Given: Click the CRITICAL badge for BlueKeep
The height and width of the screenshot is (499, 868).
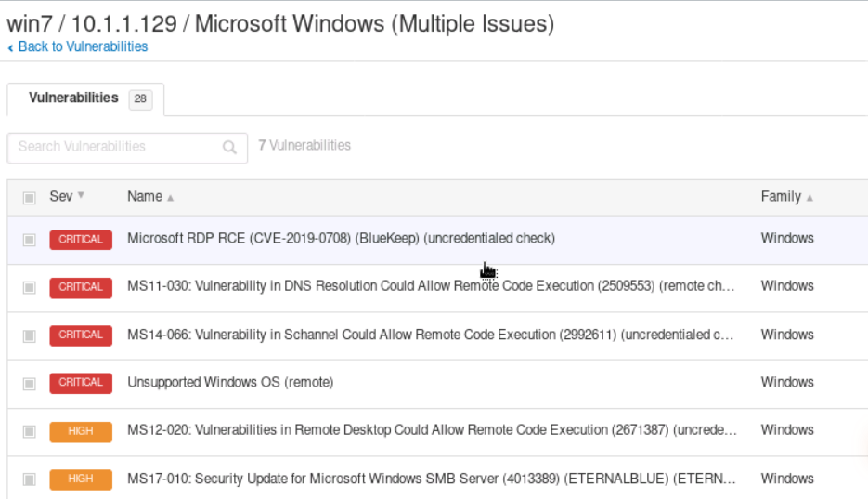Looking at the screenshot, I should [x=81, y=239].
